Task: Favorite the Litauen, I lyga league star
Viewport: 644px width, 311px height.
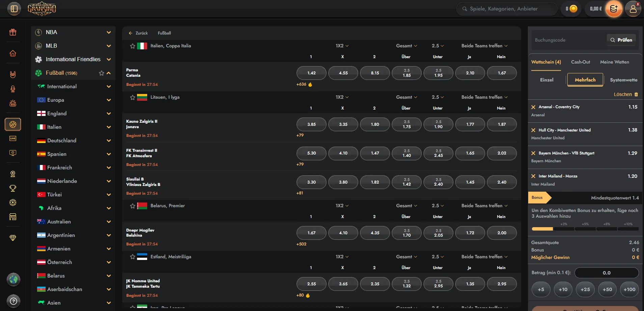Action: point(133,97)
